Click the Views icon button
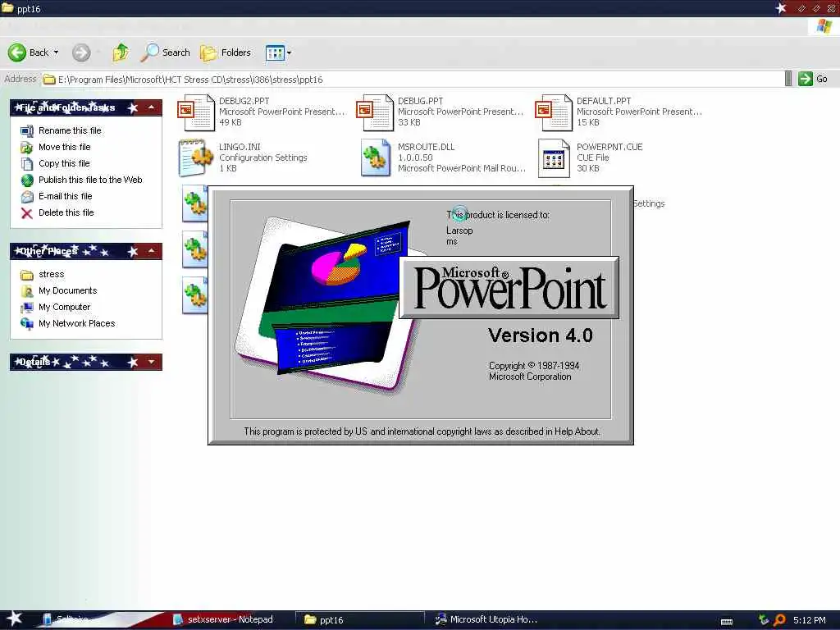This screenshot has width=840, height=630. (x=275, y=52)
